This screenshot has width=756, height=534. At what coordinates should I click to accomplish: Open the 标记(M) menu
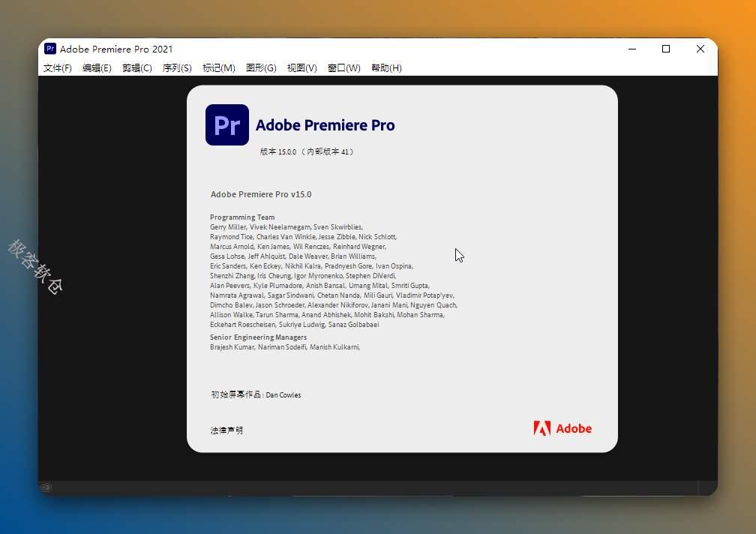[219, 68]
